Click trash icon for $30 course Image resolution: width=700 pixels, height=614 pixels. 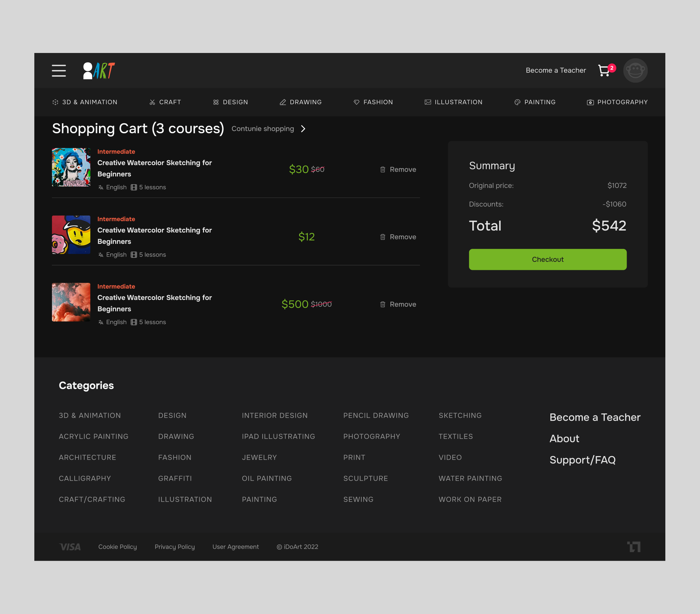tap(383, 170)
